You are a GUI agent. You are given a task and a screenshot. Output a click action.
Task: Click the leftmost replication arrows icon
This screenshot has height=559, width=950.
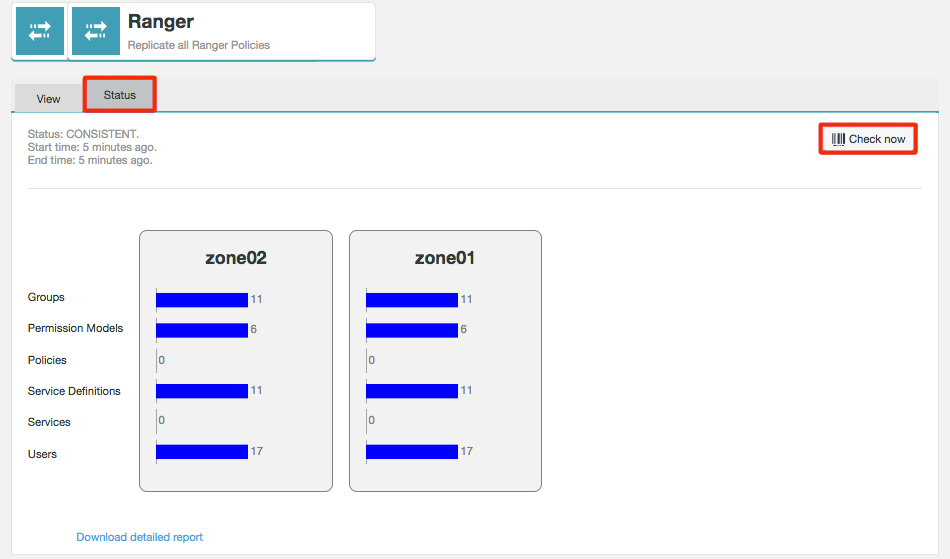point(39,31)
